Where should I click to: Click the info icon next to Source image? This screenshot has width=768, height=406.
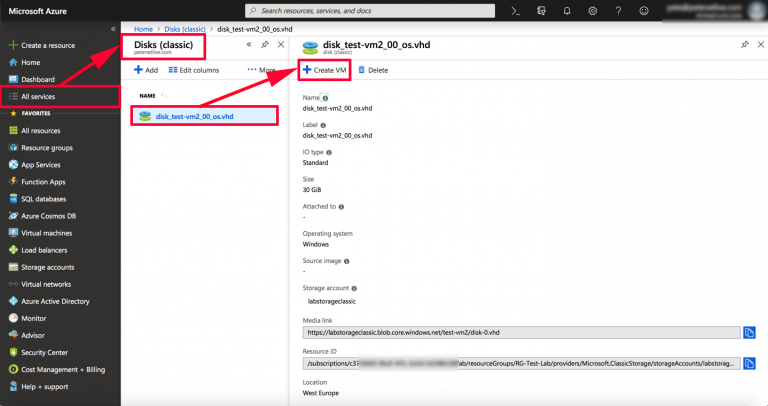tap(346, 261)
